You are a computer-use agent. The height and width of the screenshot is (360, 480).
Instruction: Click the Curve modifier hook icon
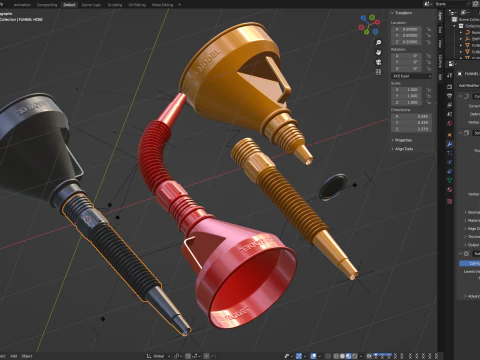pyautogui.click(x=467, y=96)
